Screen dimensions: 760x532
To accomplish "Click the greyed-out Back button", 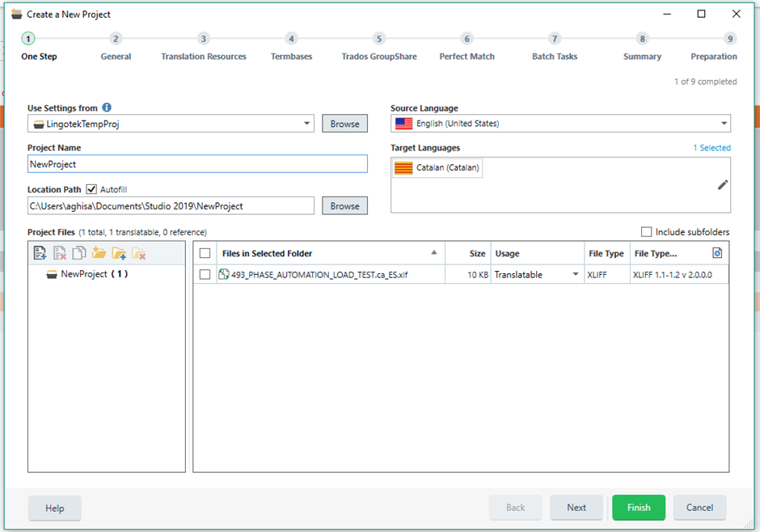I will point(515,507).
